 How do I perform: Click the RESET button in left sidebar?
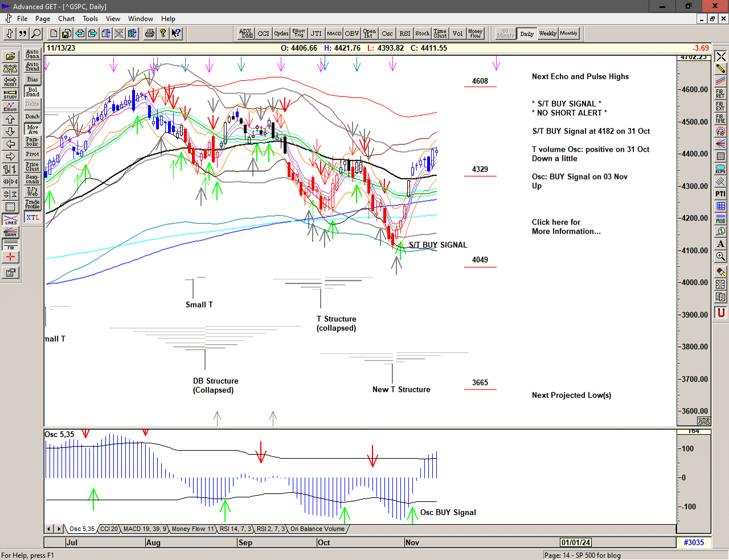pos(10,81)
